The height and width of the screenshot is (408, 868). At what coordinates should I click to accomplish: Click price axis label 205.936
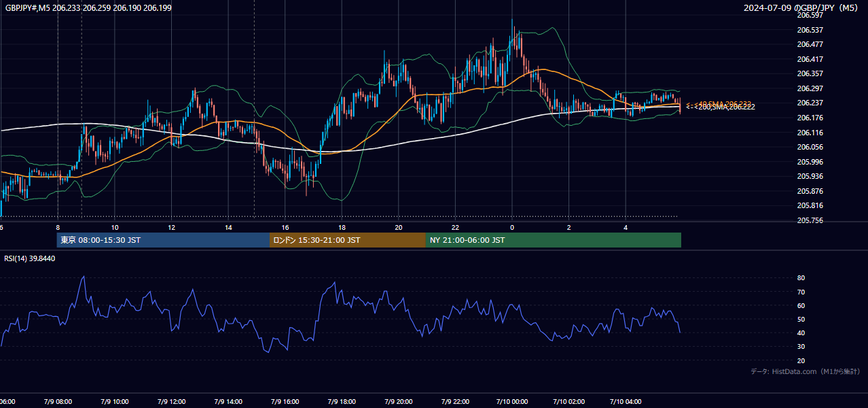[x=810, y=176]
